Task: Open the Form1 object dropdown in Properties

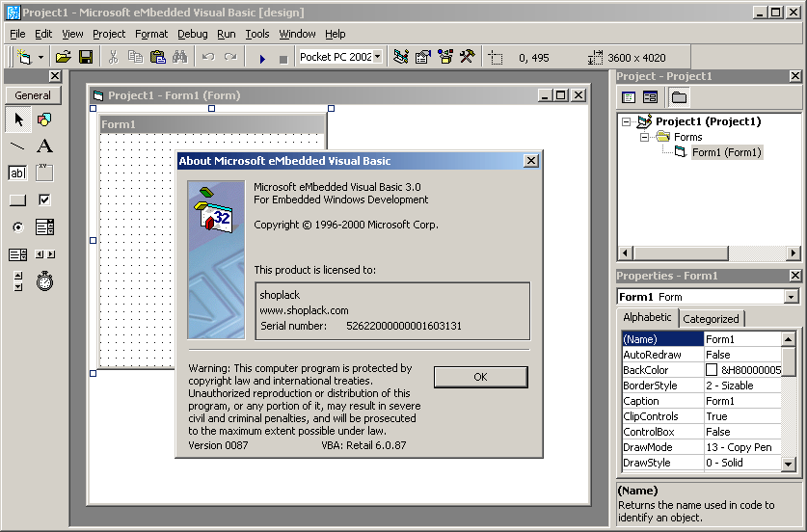Action: click(791, 297)
